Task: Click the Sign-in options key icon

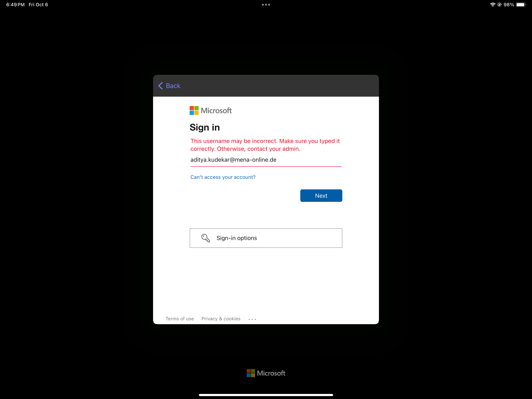Action: [205, 238]
